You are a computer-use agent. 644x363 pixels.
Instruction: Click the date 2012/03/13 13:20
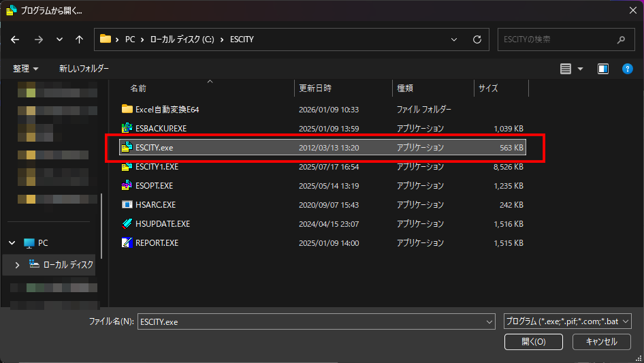click(329, 148)
